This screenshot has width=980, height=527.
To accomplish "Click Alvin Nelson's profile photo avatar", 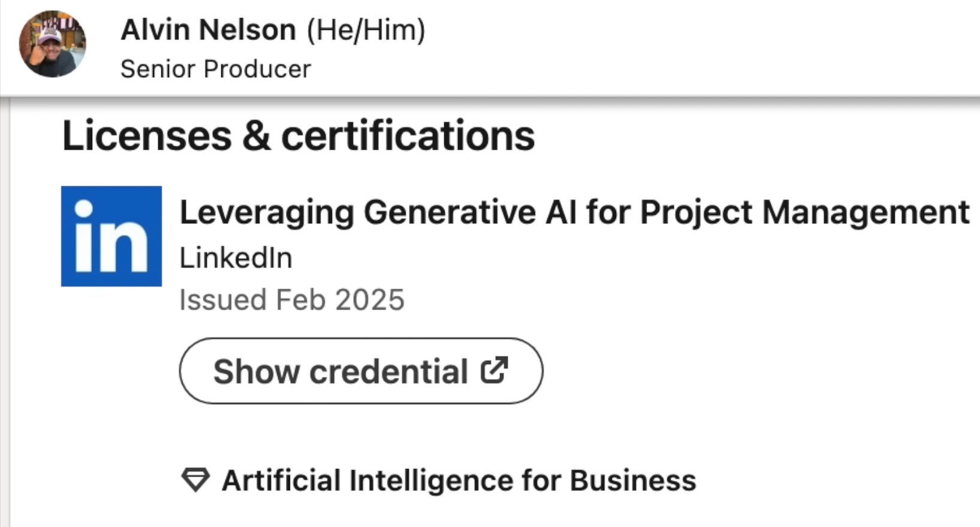I will 52,44.
